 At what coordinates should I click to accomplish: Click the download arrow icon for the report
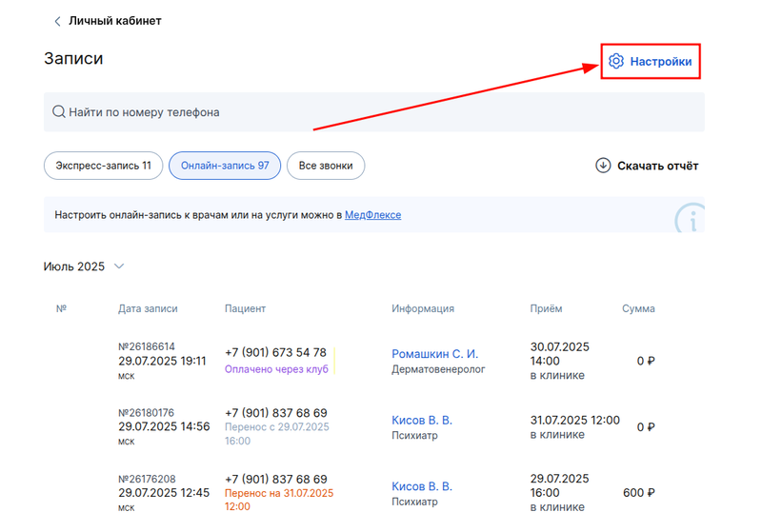603,166
